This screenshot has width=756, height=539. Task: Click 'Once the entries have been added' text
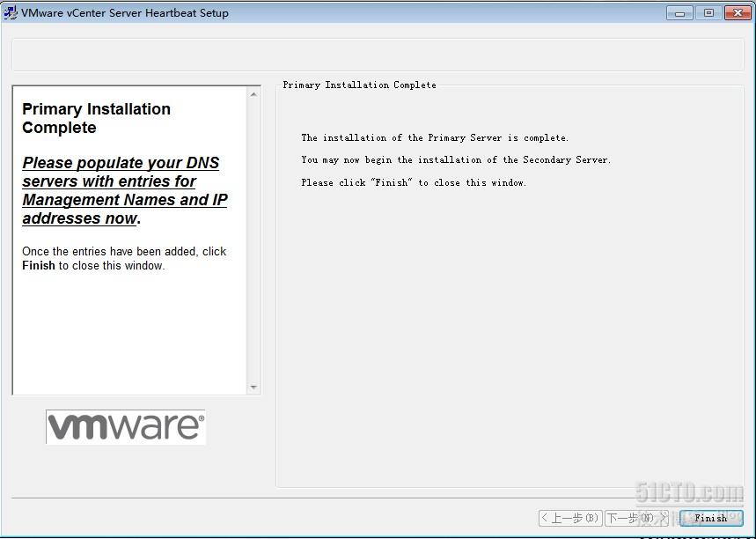click(124, 258)
